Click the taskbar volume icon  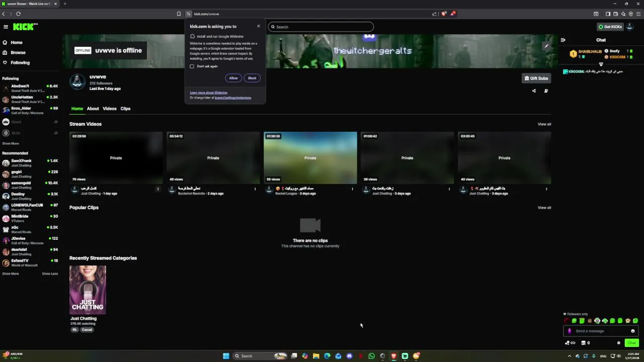[x=618, y=356]
